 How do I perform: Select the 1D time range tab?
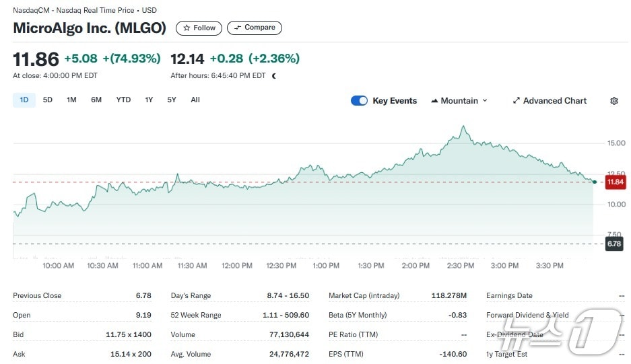[x=24, y=100]
